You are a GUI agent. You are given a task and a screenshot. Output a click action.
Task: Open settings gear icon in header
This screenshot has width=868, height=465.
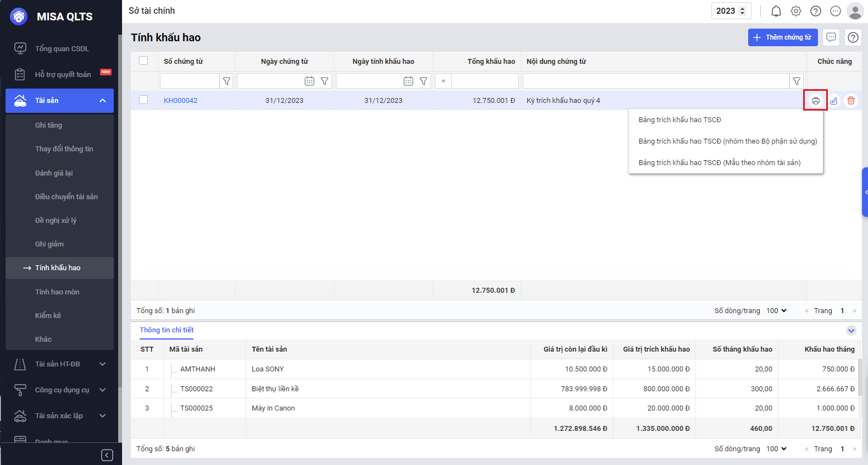(795, 11)
